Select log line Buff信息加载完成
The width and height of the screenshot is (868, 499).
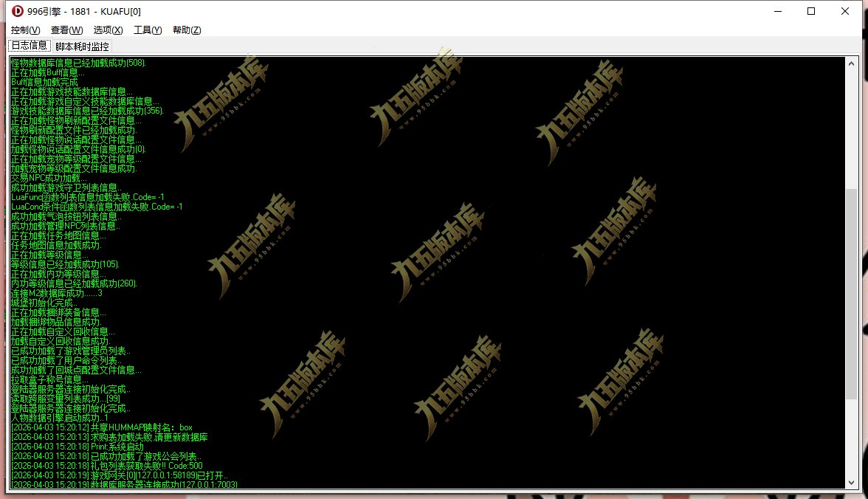pyautogui.click(x=44, y=82)
